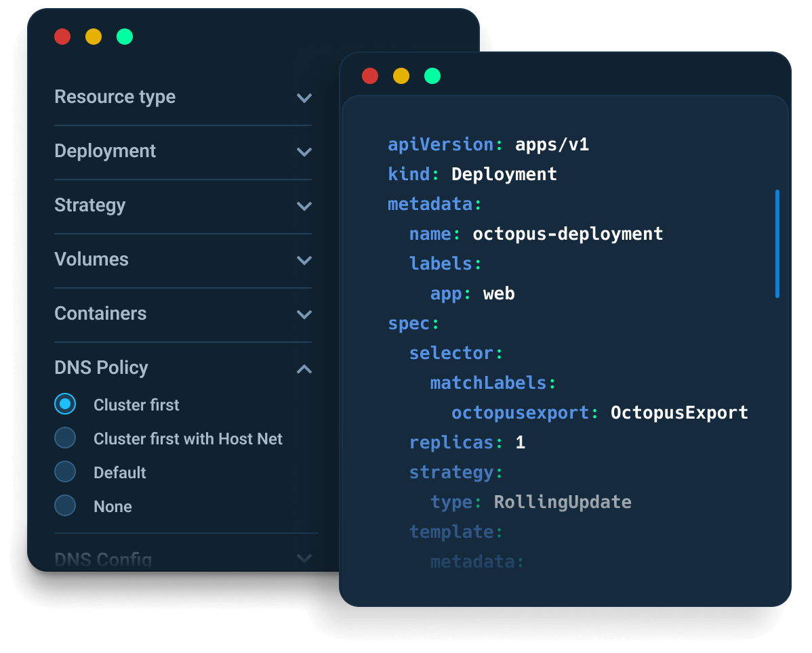Choose Cluster first with Host Net option
This screenshot has height=653, width=812.
coord(65,438)
